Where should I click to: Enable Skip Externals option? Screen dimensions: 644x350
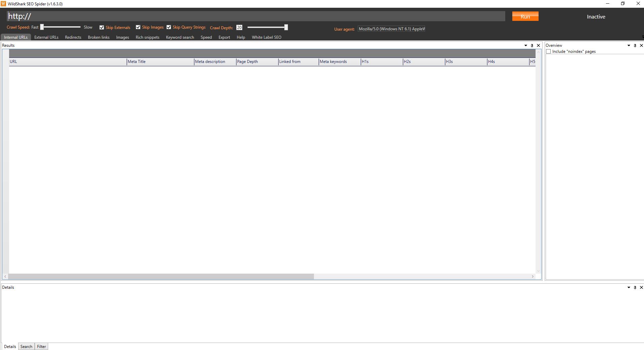pyautogui.click(x=102, y=27)
